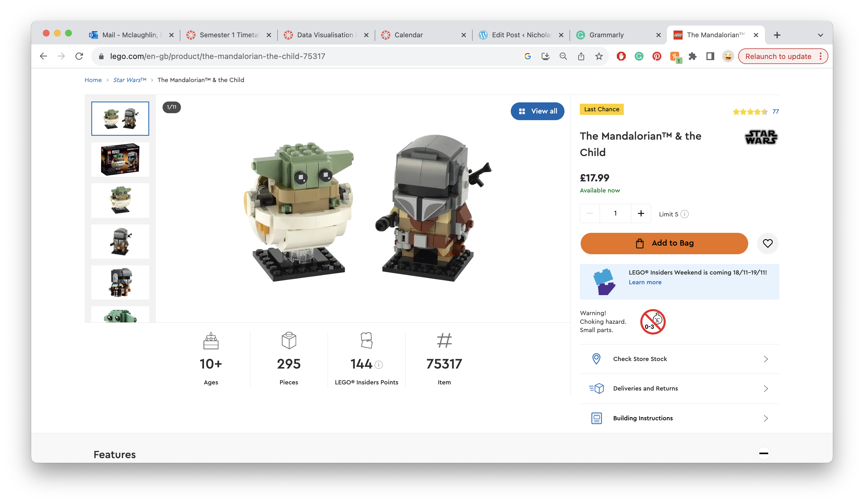Viewport: 864px width, 504px height.
Task: Select the product box thumbnail image
Action: [120, 160]
